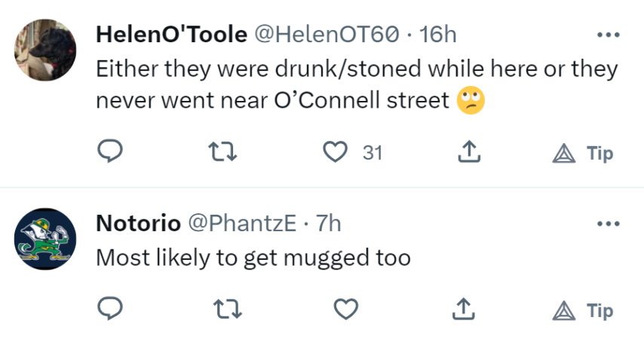Retweet Notorio's mugged tweet

pyautogui.click(x=223, y=310)
